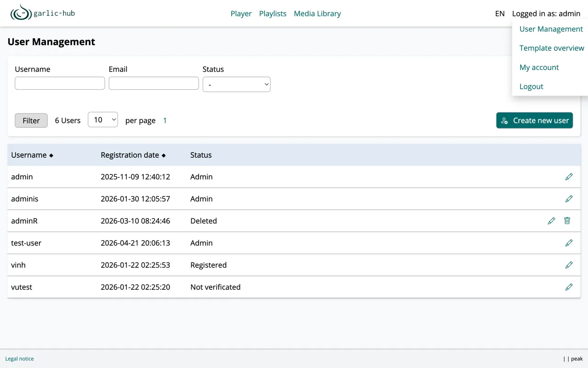This screenshot has height=368, width=588.
Task: Click Create new user button
Action: [534, 121]
